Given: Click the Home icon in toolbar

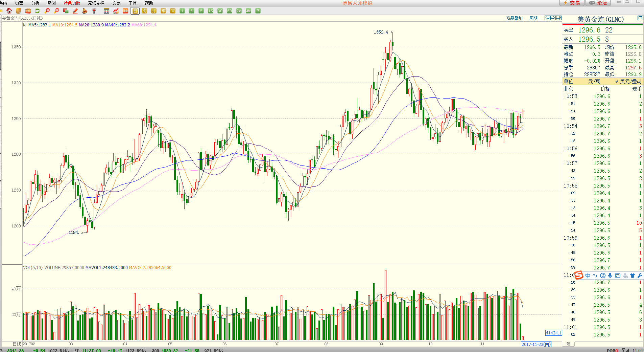Looking at the screenshot, I should coord(9,11).
